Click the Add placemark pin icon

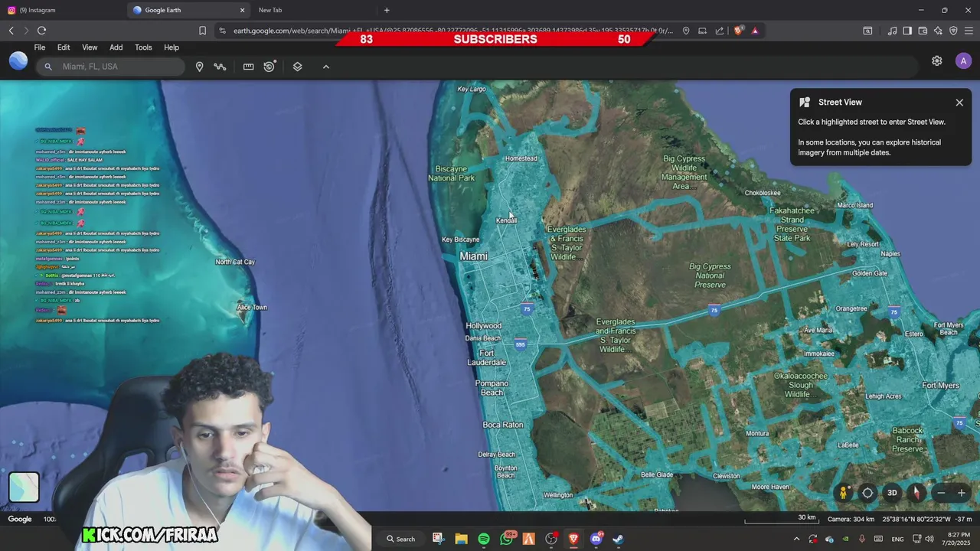click(199, 67)
